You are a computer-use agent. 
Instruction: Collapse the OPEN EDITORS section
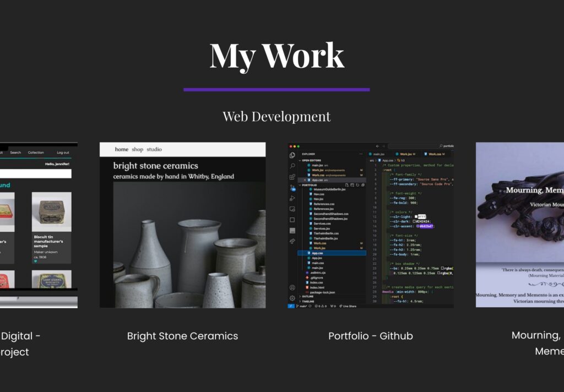[300, 161]
